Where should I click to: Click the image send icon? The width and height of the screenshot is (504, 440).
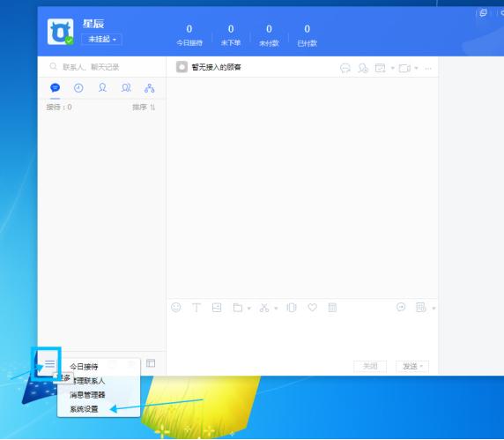(x=217, y=308)
